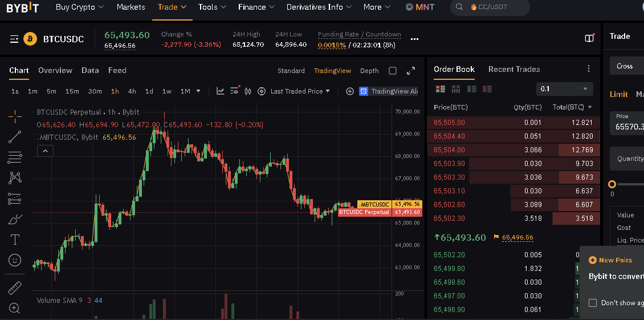This screenshot has width=644, height=320.
Task: Expand the More menu
Action: (x=377, y=7)
